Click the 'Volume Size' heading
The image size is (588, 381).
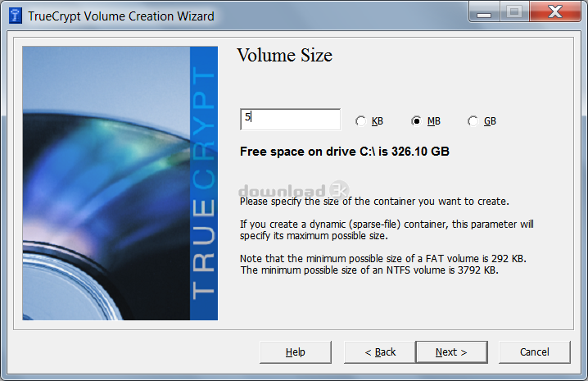coord(285,56)
